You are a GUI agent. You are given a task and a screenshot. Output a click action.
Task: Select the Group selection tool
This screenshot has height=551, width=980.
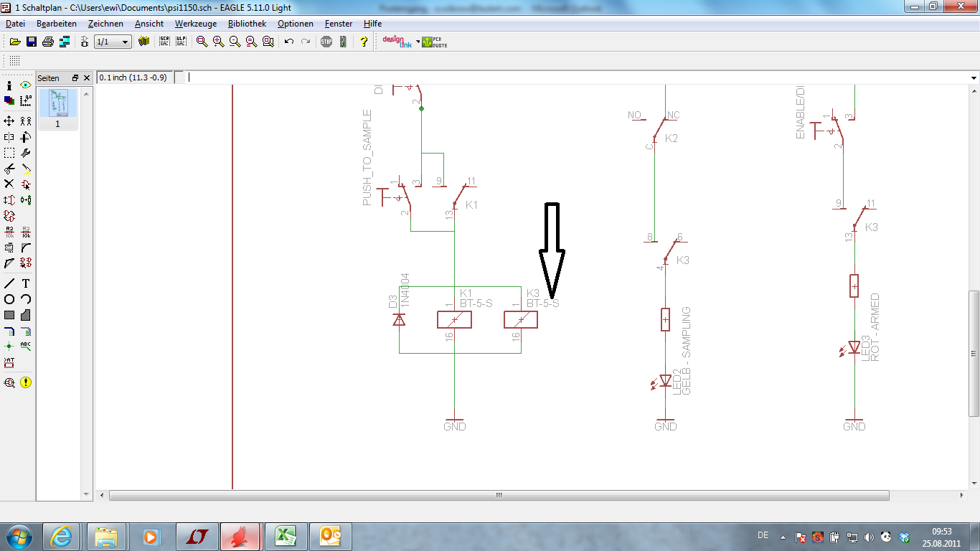[9, 153]
